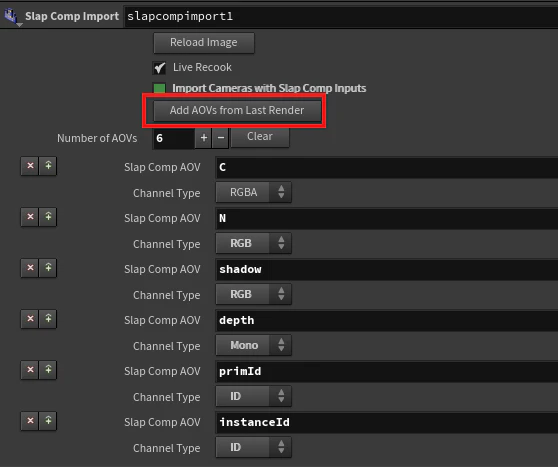Remove the instanceId AOV entry
The width and height of the screenshot is (558, 467).
click(x=30, y=420)
